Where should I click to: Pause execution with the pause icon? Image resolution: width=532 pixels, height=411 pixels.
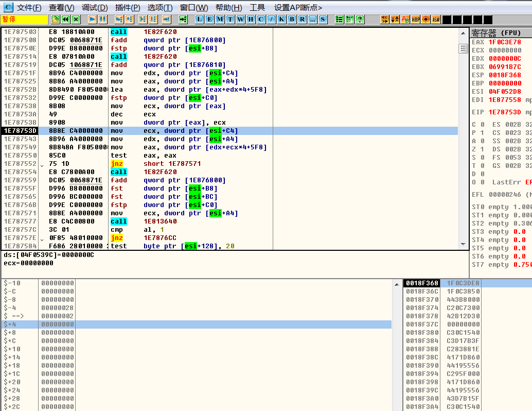click(x=103, y=19)
